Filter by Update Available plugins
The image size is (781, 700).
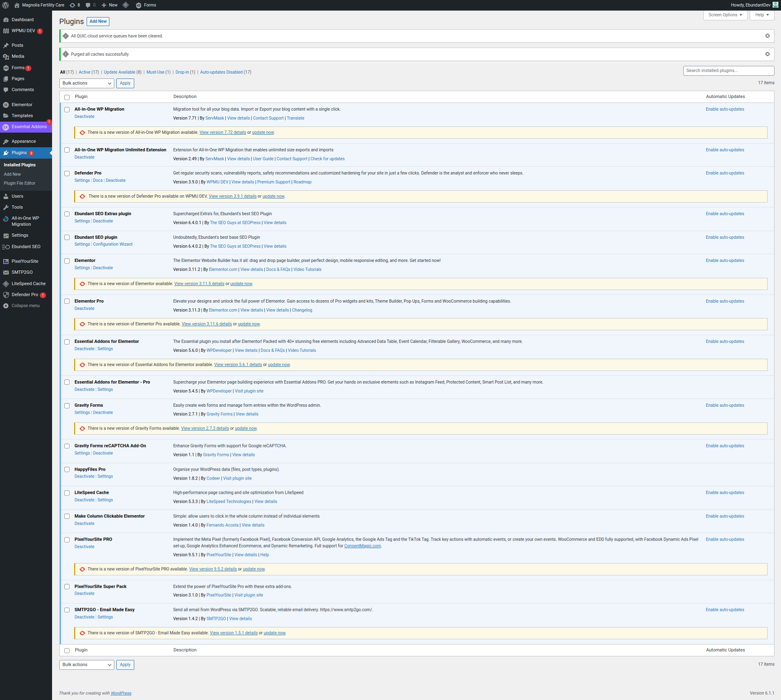[120, 72]
